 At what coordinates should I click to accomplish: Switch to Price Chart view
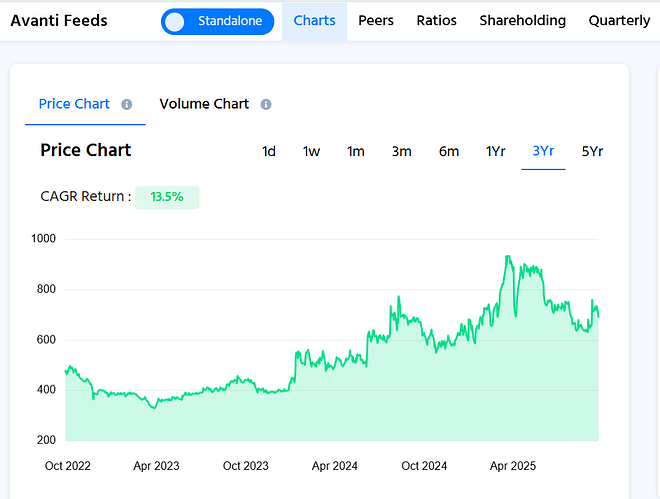[x=74, y=104]
